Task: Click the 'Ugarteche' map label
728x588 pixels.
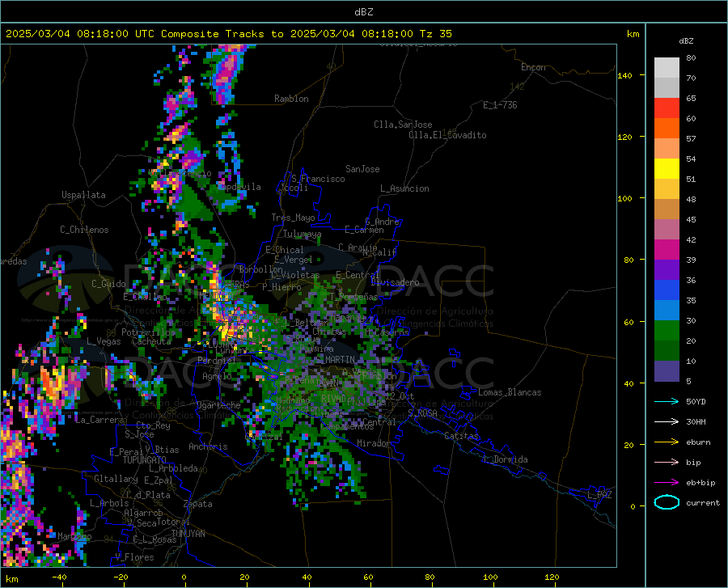Action: (x=218, y=405)
